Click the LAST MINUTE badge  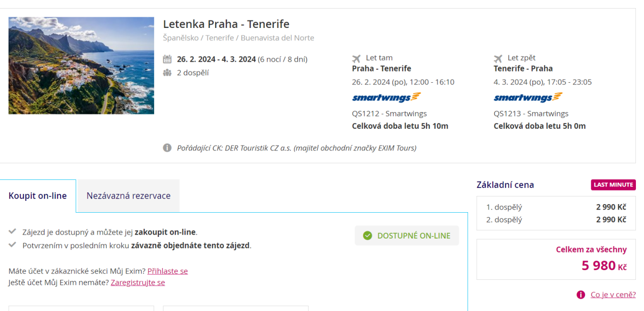pos(613,185)
